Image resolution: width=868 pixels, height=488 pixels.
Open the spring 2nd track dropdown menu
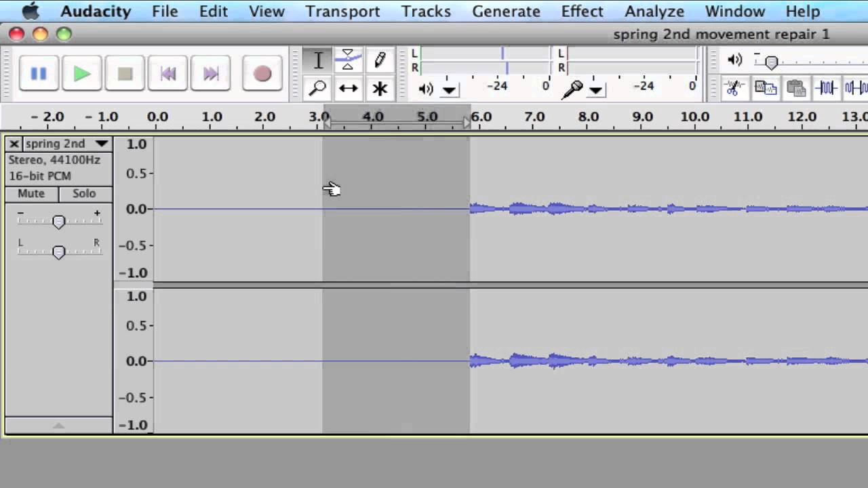click(102, 144)
